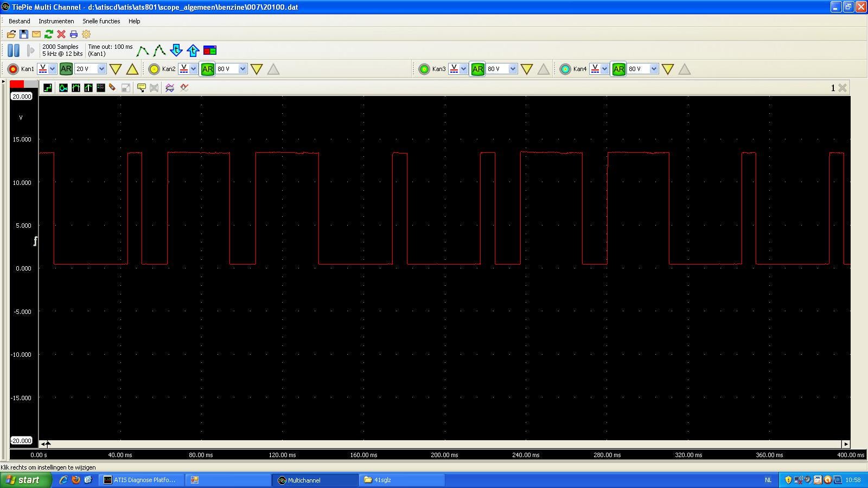The height and width of the screenshot is (488, 868).
Task: Pause the measurement with the pause button
Action: (14, 50)
